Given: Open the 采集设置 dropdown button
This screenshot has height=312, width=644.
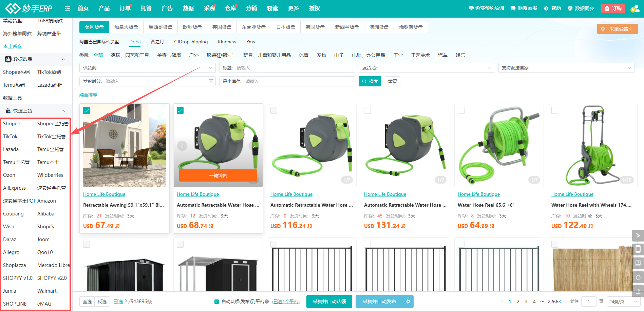Looking at the screenshot, I should pos(618,29).
